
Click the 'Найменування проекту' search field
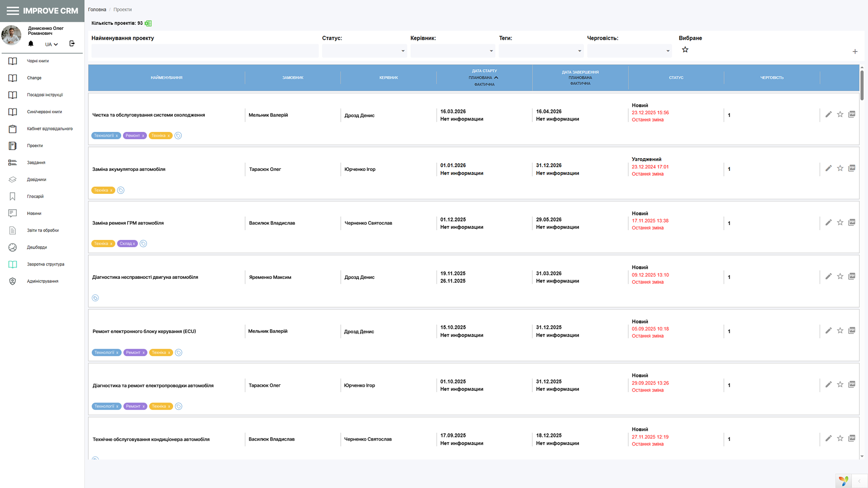[x=205, y=51]
